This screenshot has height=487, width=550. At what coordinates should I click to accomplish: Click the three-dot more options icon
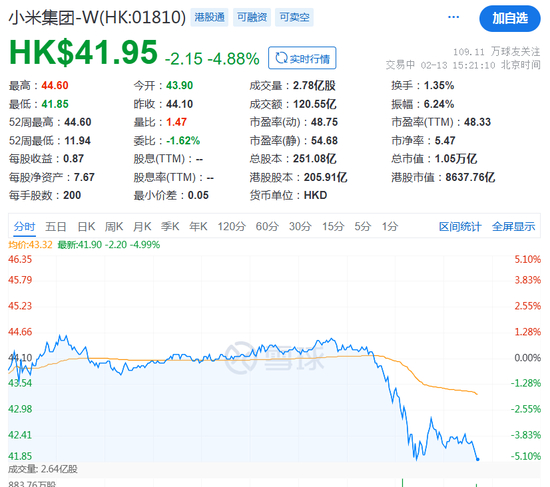453,17
